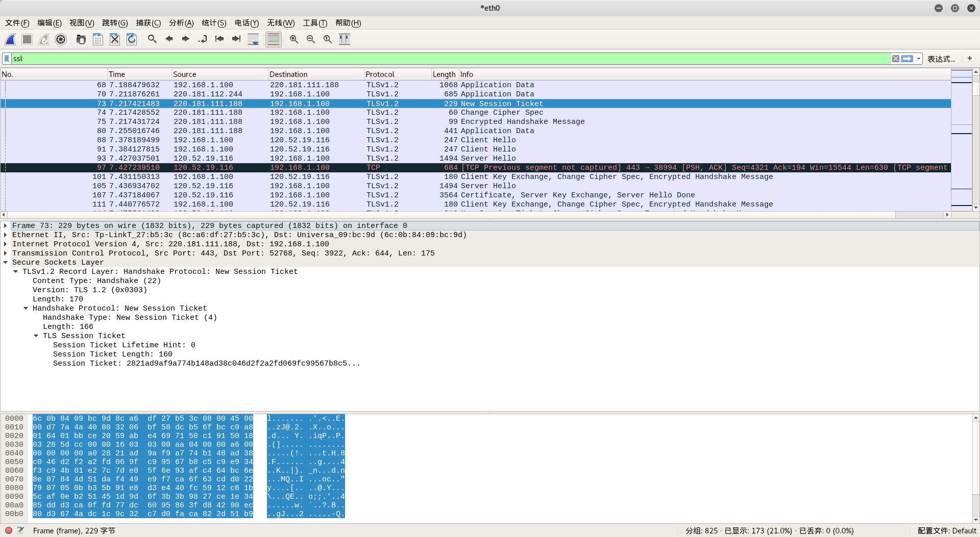
Task: Open recent display filter dropdown
Action: point(918,59)
